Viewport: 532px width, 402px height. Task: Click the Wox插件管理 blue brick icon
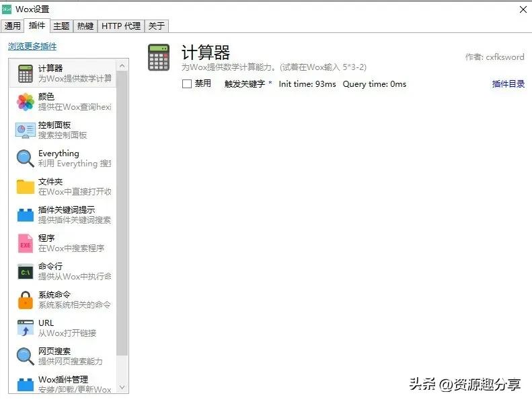pos(26,384)
